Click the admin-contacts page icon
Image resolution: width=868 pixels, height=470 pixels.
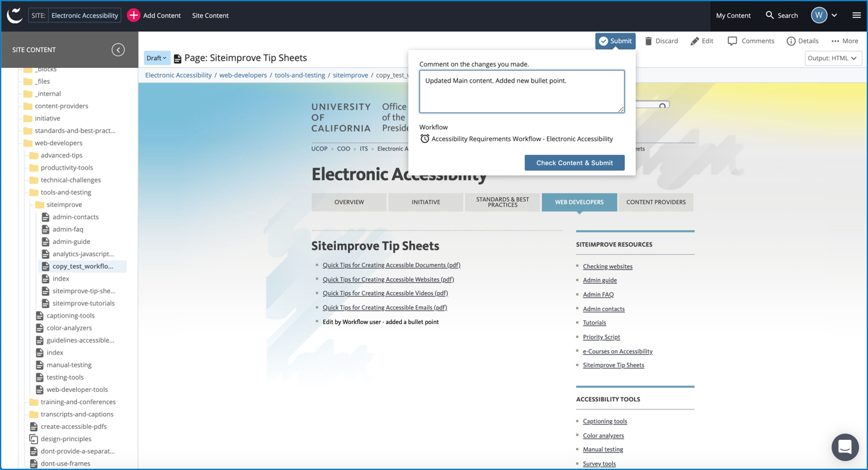click(x=45, y=217)
